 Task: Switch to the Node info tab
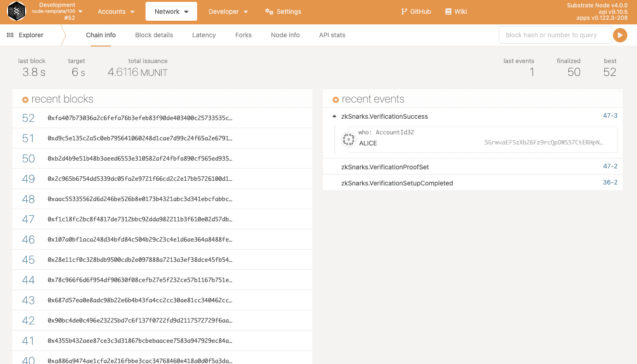pyautogui.click(x=285, y=35)
